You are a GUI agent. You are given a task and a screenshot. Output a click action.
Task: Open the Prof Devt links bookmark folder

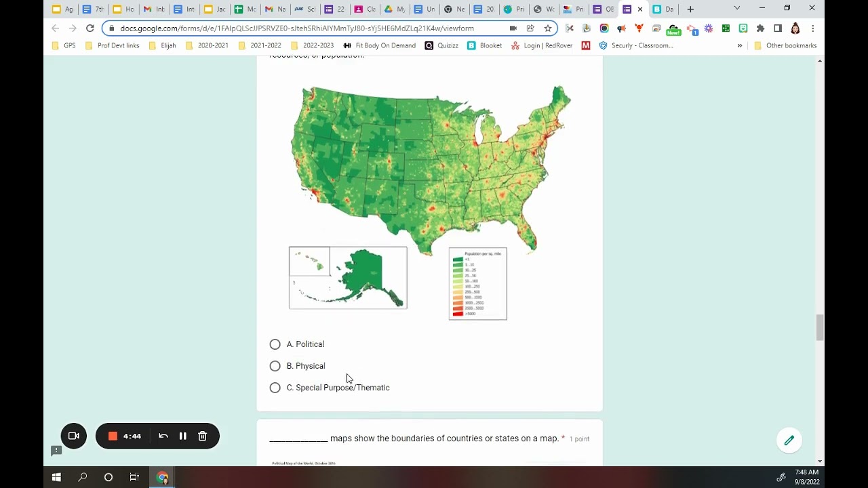point(112,45)
